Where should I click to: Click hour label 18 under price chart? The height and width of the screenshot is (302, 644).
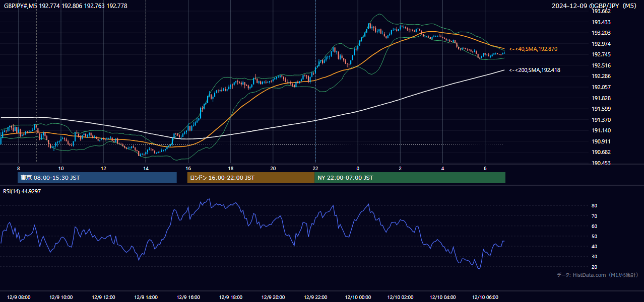(x=230, y=168)
